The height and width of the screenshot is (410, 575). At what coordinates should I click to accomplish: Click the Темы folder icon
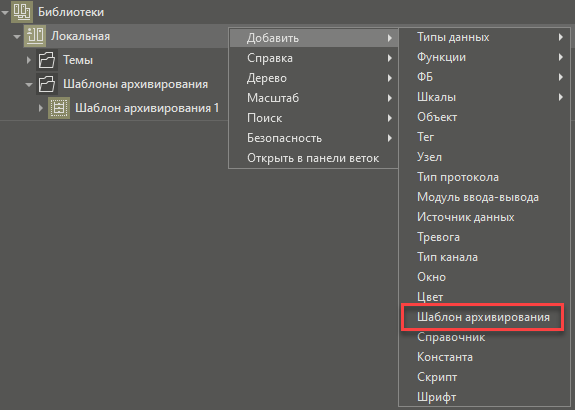click(x=47, y=60)
